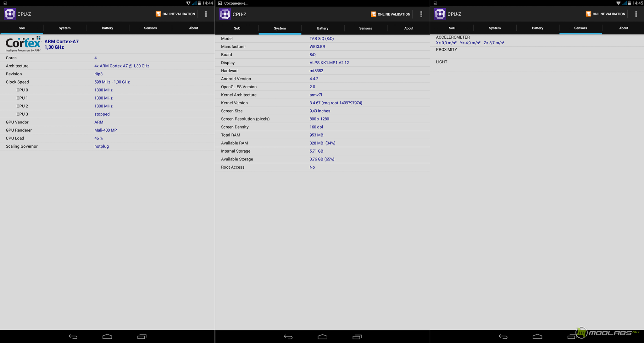Select Scaling Governor hotplug row

coord(107,146)
